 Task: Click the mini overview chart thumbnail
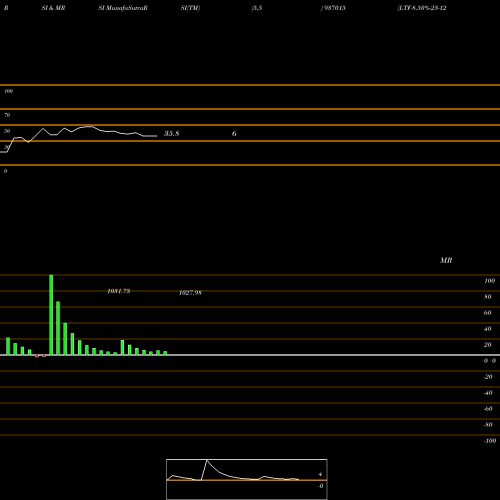click(247, 479)
